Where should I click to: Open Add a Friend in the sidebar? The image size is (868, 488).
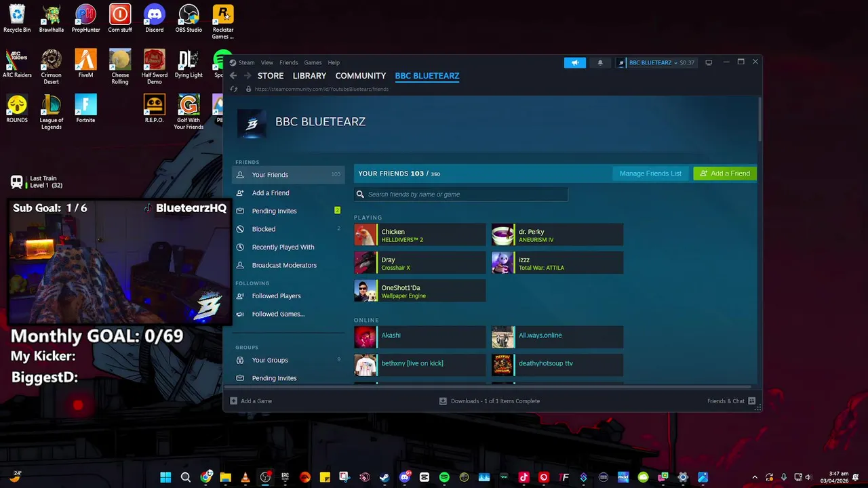click(x=288, y=193)
